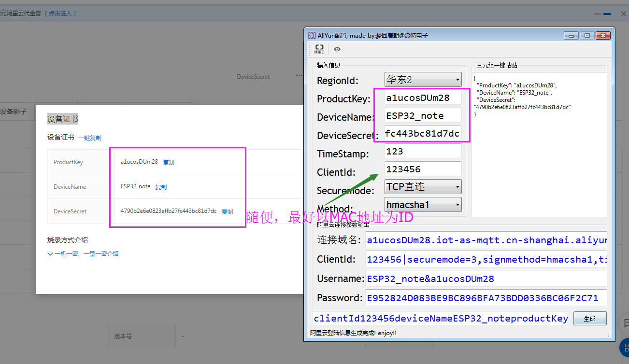Viewport: 629px width, 364px height.
Task: Expand 一机一密、一型一密介绍 section
Action: click(x=83, y=253)
